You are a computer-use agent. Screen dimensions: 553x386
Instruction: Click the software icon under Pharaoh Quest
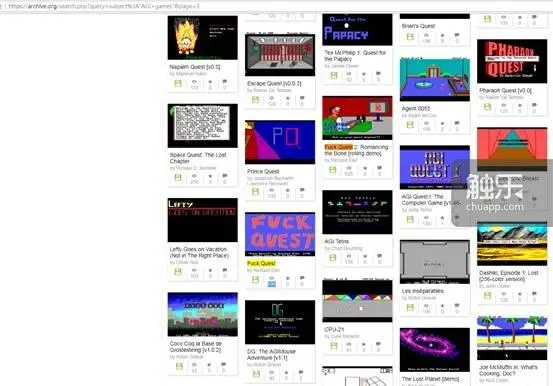point(488,107)
